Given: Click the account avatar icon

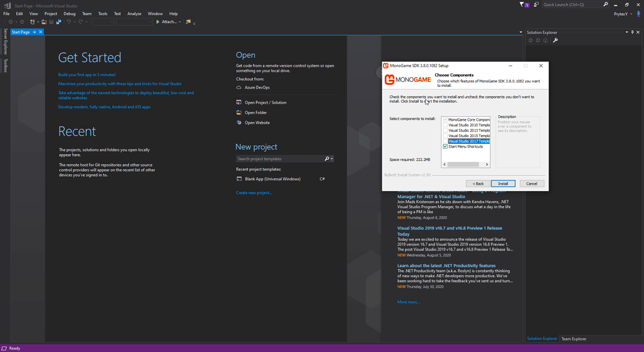Looking at the screenshot, I should click(638, 14).
